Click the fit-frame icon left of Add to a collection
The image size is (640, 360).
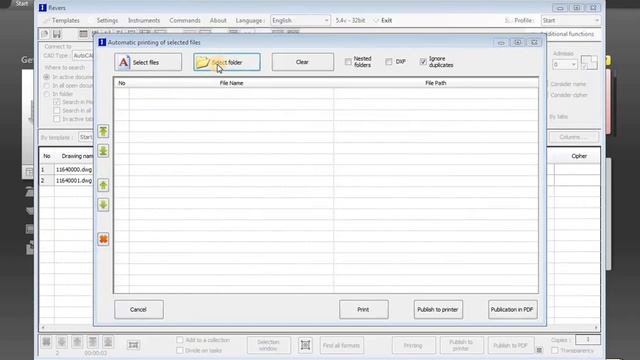[133, 345]
